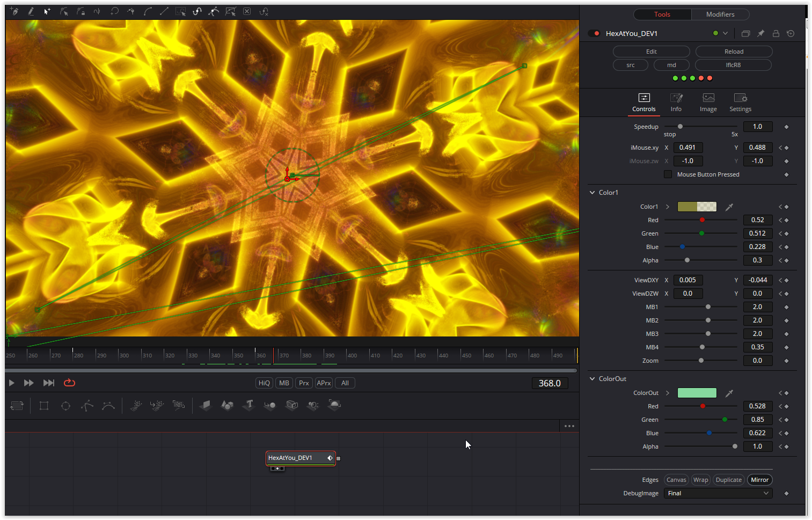812x520 pixels.
Task: Click the pin icon in HexAtYou_DEV1 header
Action: 760,33
